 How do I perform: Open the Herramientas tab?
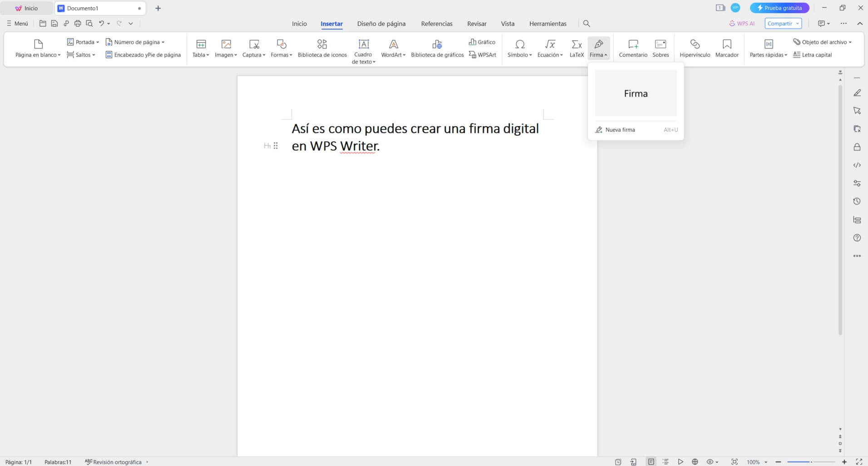[x=547, y=23]
